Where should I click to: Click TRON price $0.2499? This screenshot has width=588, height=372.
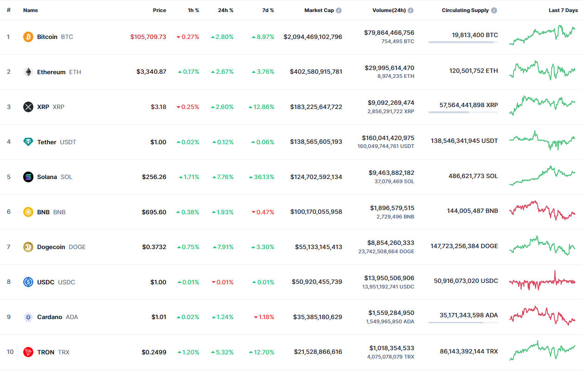click(x=154, y=352)
